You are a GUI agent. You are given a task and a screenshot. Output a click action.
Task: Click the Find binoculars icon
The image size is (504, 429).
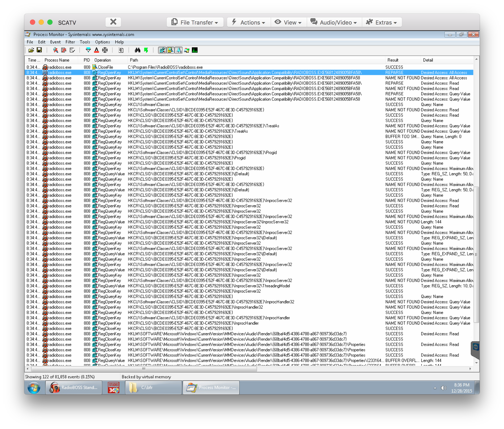[x=138, y=50]
